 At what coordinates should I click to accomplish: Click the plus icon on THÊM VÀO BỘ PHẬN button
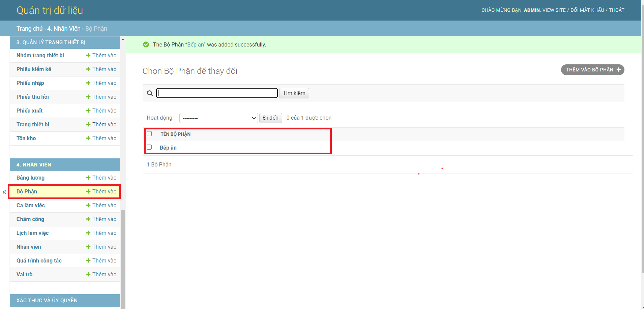619,70
